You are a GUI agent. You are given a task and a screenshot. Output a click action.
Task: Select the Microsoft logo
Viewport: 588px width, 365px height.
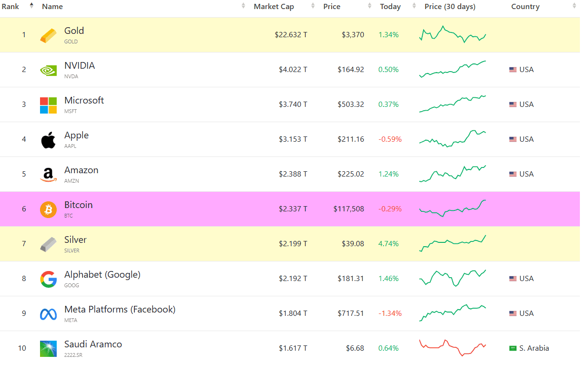coord(48,104)
